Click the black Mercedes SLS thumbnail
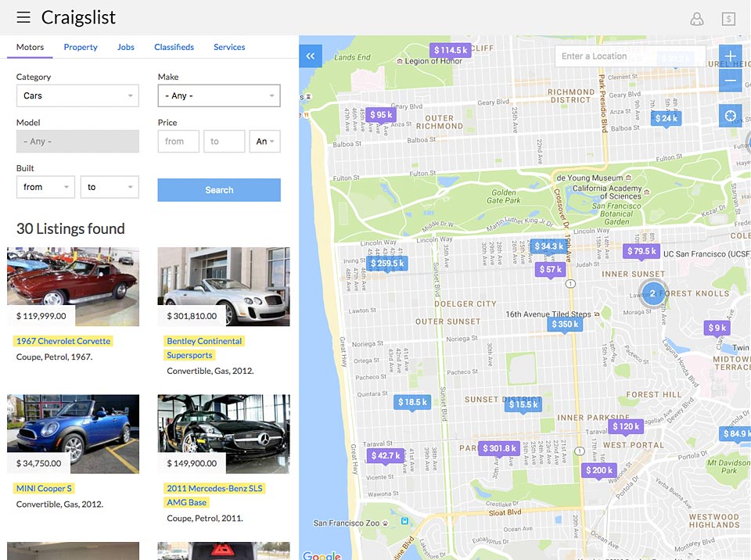The height and width of the screenshot is (560, 751). (224, 434)
